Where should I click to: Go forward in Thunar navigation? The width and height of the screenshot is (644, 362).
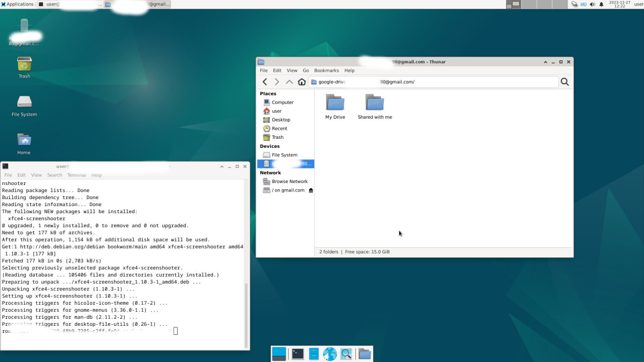[277, 82]
